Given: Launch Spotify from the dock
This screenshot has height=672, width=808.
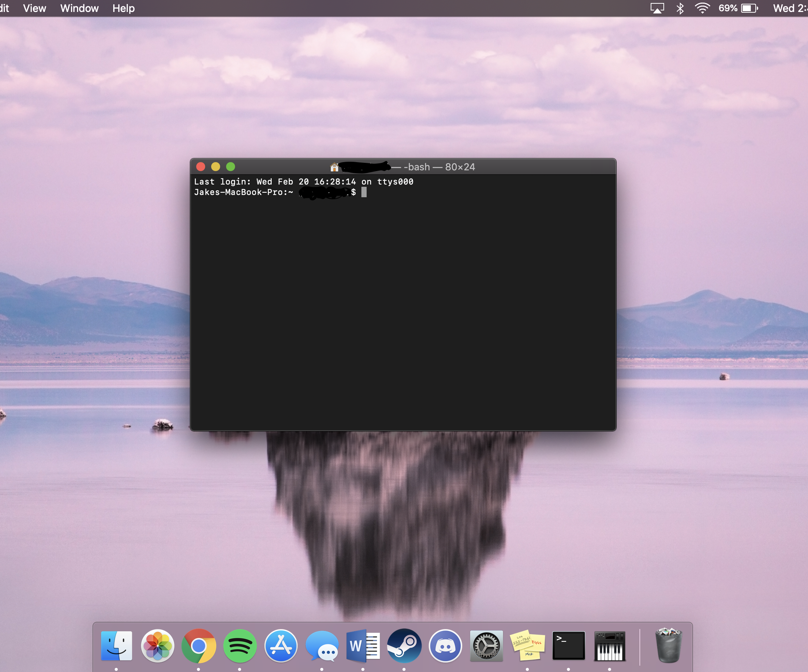Looking at the screenshot, I should (x=240, y=646).
